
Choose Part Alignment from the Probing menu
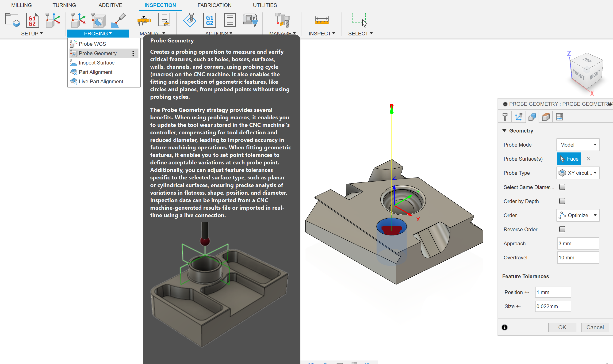click(96, 72)
